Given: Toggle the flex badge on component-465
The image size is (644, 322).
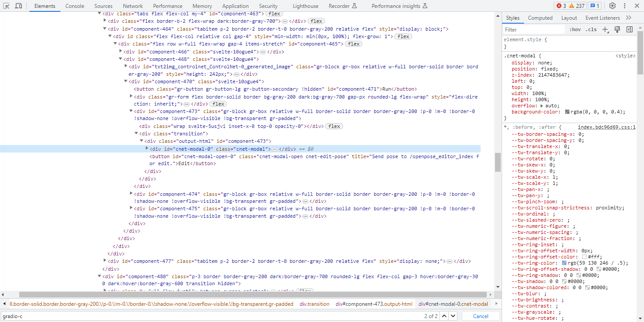Looking at the screenshot, I should (x=353, y=44).
